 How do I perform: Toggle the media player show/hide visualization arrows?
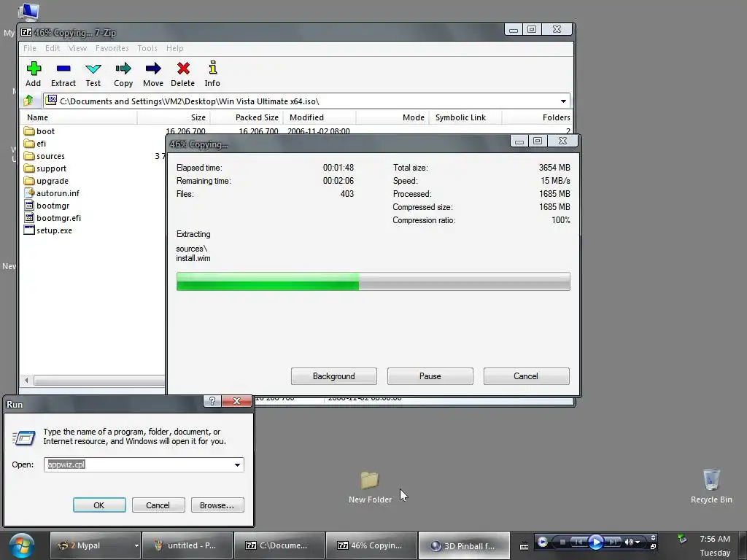point(653,537)
